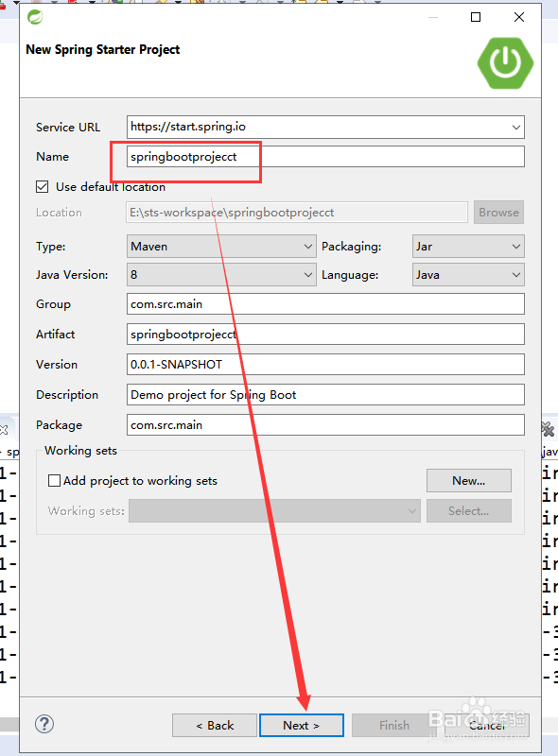
Task: Open the Service URL dropdown
Action: 516,128
